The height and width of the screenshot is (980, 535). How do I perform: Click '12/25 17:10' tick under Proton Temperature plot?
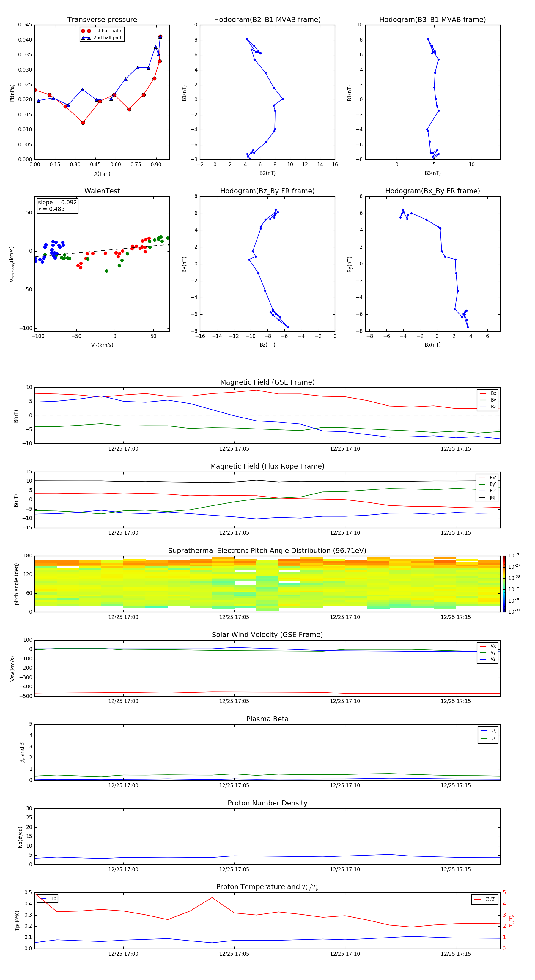[x=345, y=954]
